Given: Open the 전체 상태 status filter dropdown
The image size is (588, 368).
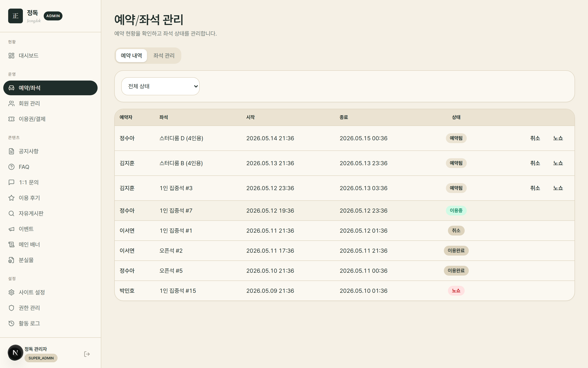Looking at the screenshot, I should pos(160,86).
